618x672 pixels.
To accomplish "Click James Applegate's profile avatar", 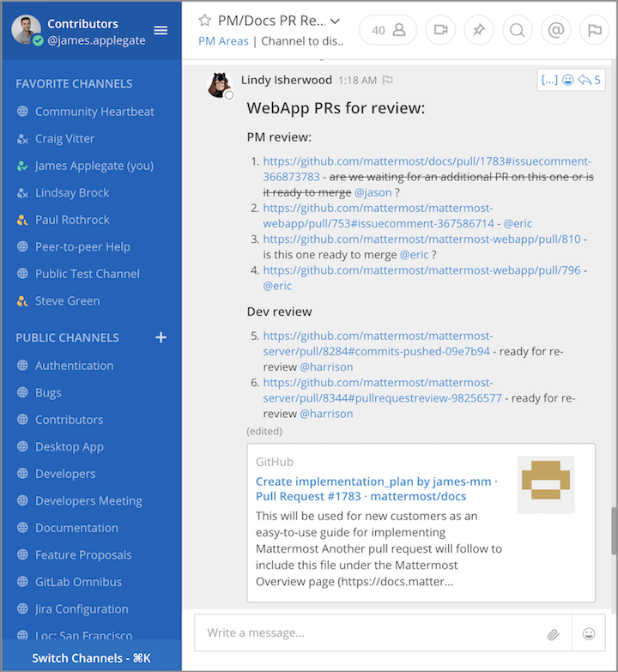I will tap(26, 29).
